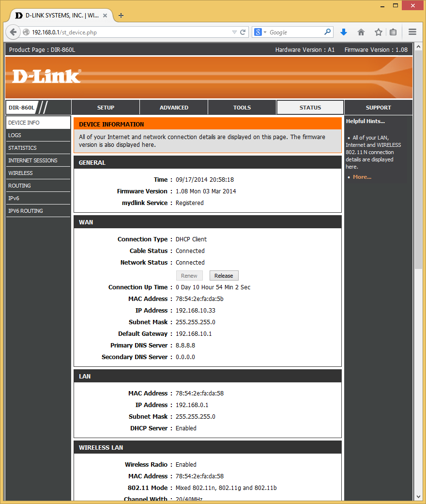
Task: Click the Release DHCP button
Action: pyautogui.click(x=224, y=275)
